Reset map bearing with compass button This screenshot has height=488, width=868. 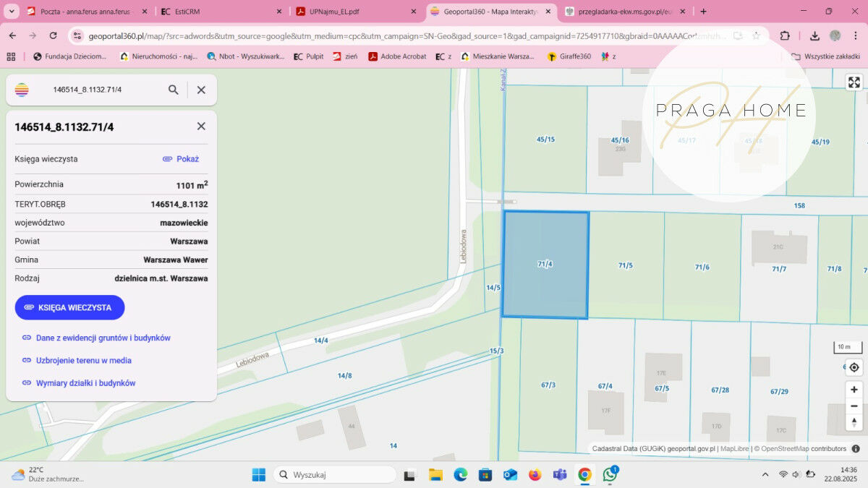tap(854, 423)
